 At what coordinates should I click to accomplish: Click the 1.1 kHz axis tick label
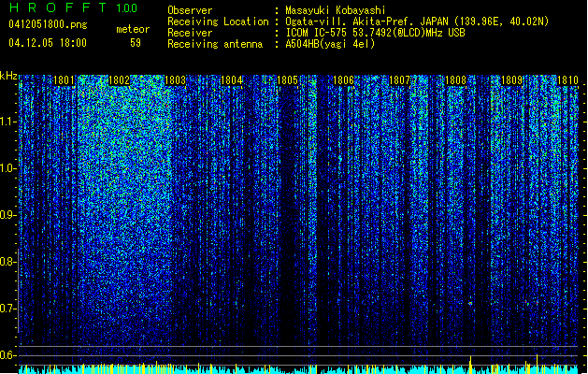(8, 122)
